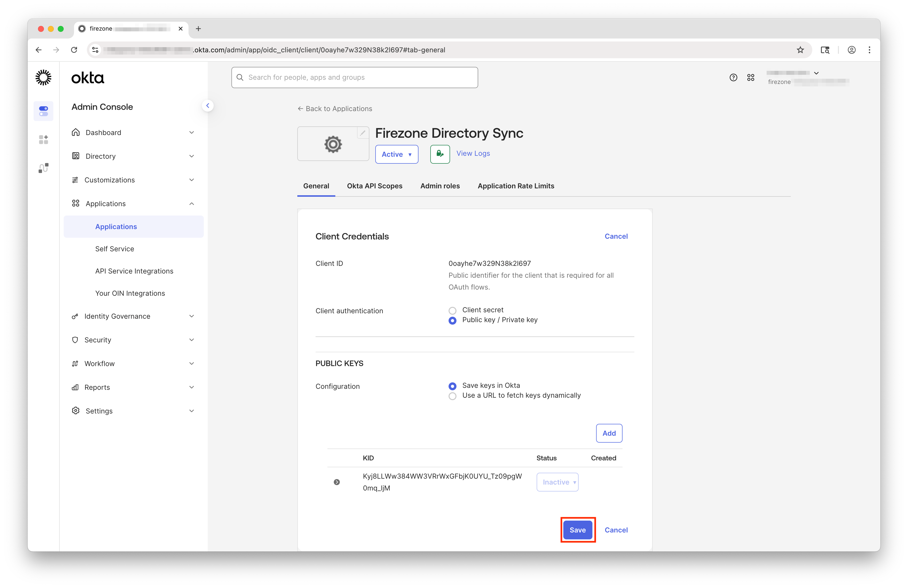Follow the Back to Applications link
This screenshot has width=908, height=588.
(x=335, y=109)
